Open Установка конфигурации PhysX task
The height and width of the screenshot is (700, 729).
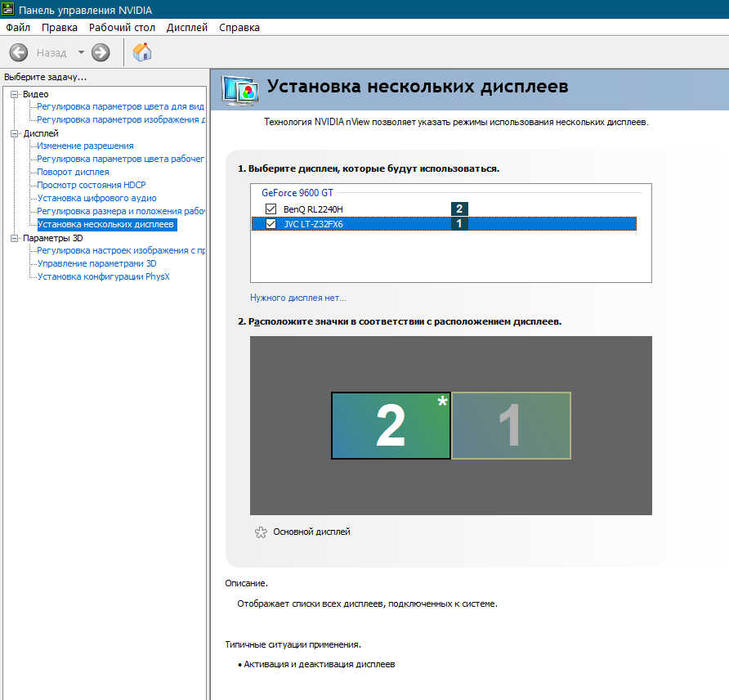[x=103, y=276]
